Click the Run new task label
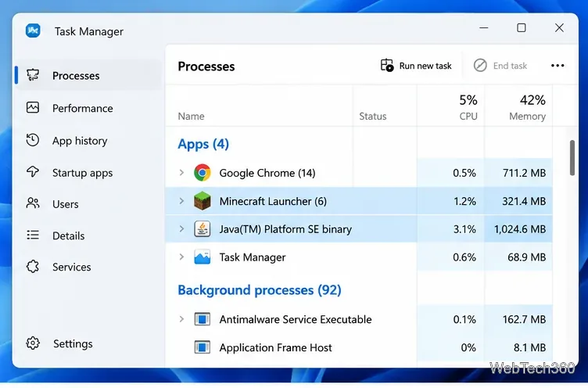Image resolution: width=588 pixels, height=388 pixels. [425, 66]
